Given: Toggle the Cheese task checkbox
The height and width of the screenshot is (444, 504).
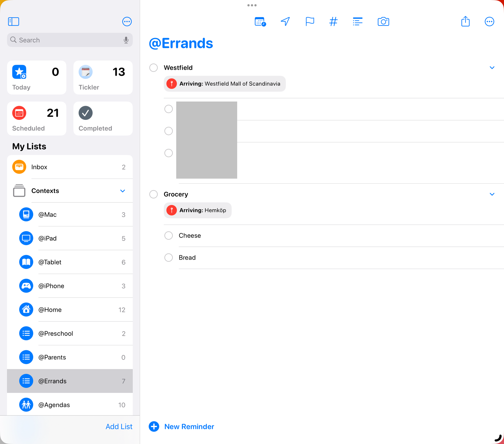Looking at the screenshot, I should pos(169,235).
